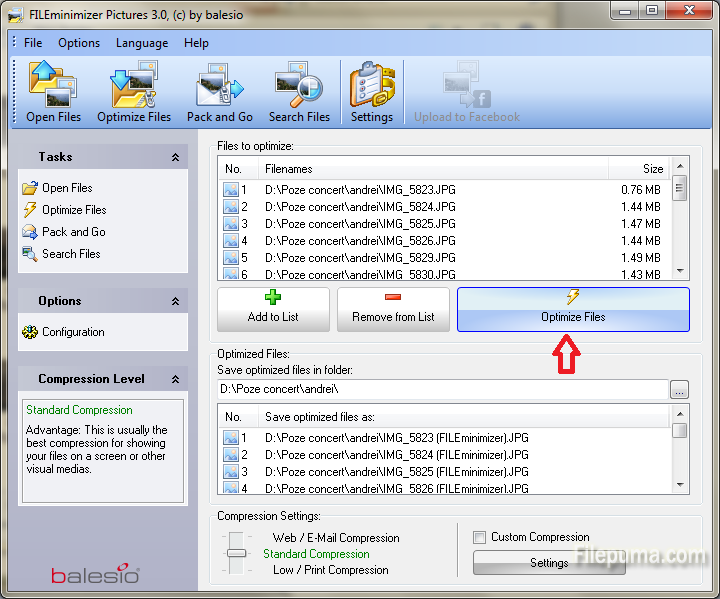Open the File menu

(x=33, y=43)
